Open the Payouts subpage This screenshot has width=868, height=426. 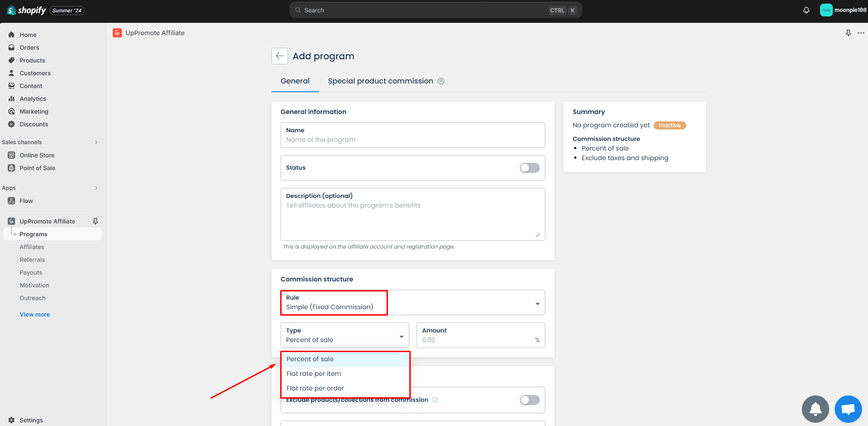[x=31, y=272]
